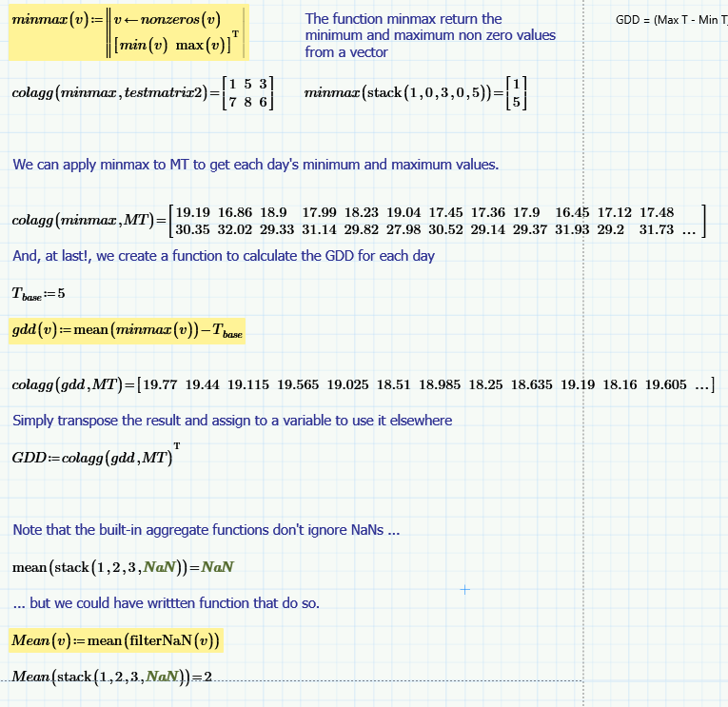Click value 27.98 in minmax matrix
This screenshot has height=707, width=728.
(403, 229)
